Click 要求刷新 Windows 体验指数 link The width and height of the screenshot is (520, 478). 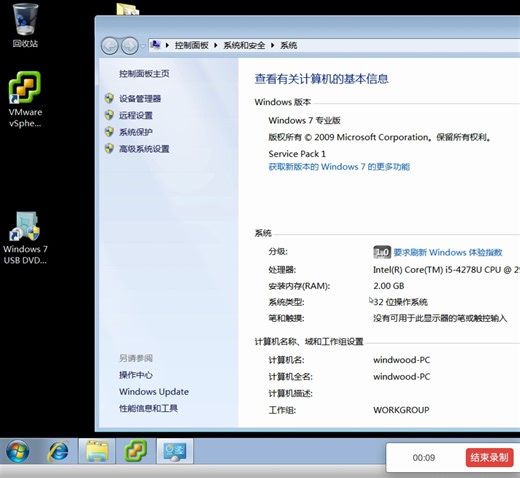(x=448, y=252)
